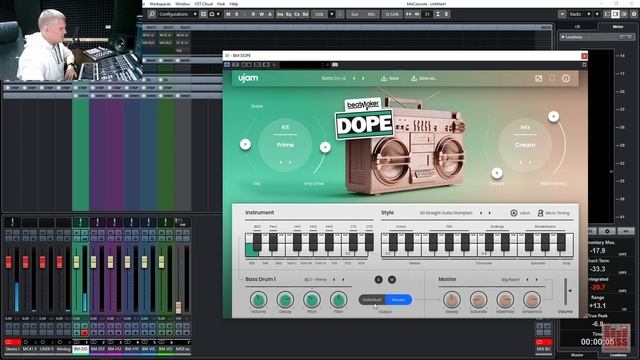Screen dimensions: 640x360
Task: Expand the Loudness section
Action: [564, 37]
